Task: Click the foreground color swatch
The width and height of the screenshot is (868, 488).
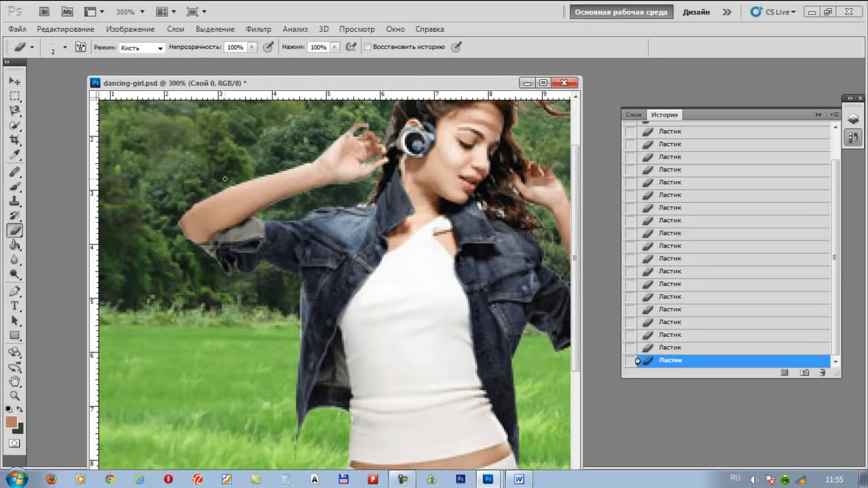Action: click(x=12, y=422)
